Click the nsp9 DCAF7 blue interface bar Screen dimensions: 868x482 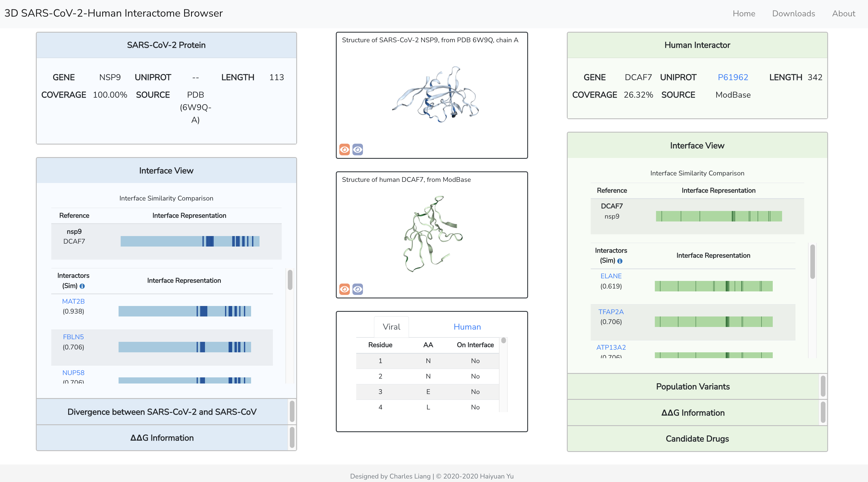coord(190,241)
